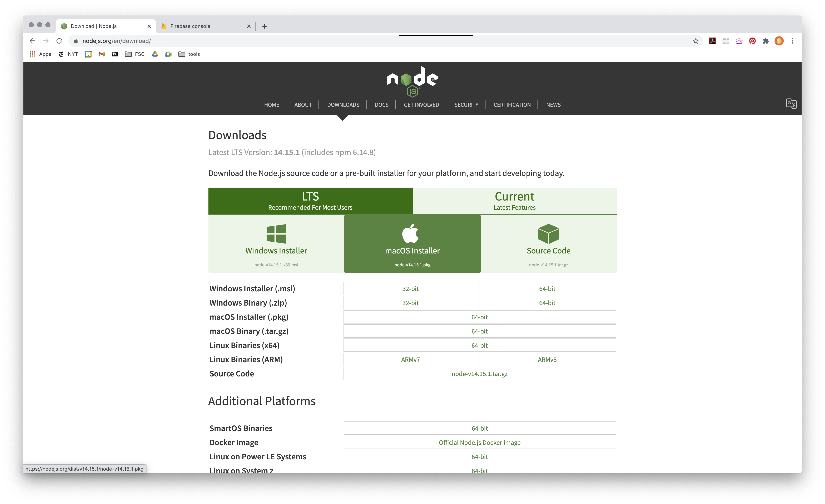Click the macOS Installer Apple tile
The image size is (825, 504).
click(x=412, y=244)
